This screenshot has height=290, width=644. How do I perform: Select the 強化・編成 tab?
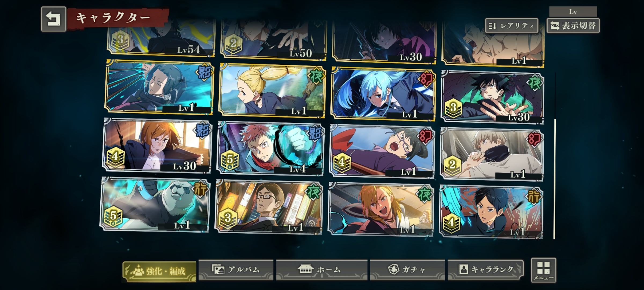(x=159, y=271)
